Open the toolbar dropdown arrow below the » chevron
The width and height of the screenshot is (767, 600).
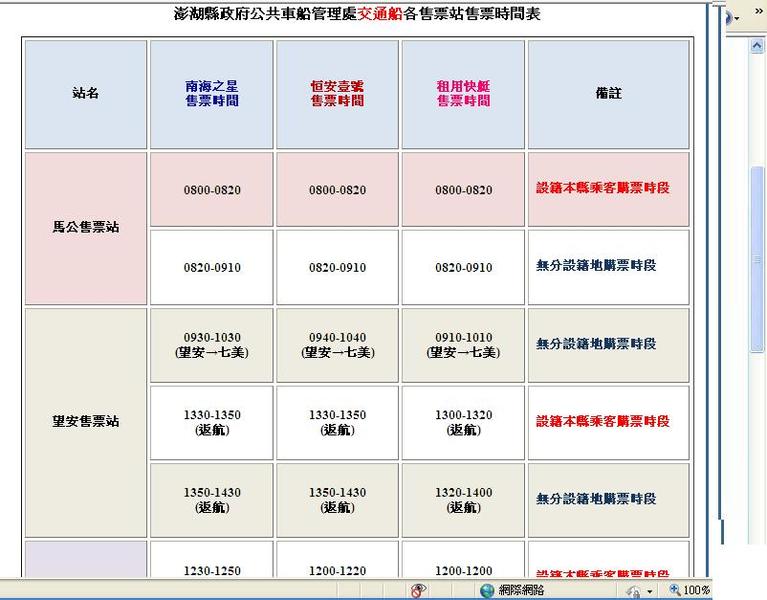pos(737,20)
